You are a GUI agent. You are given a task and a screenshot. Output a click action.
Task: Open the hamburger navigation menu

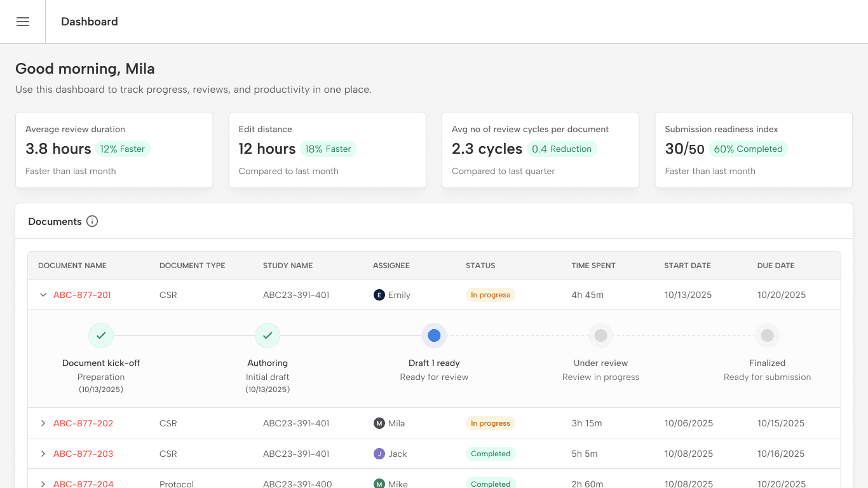(x=23, y=21)
